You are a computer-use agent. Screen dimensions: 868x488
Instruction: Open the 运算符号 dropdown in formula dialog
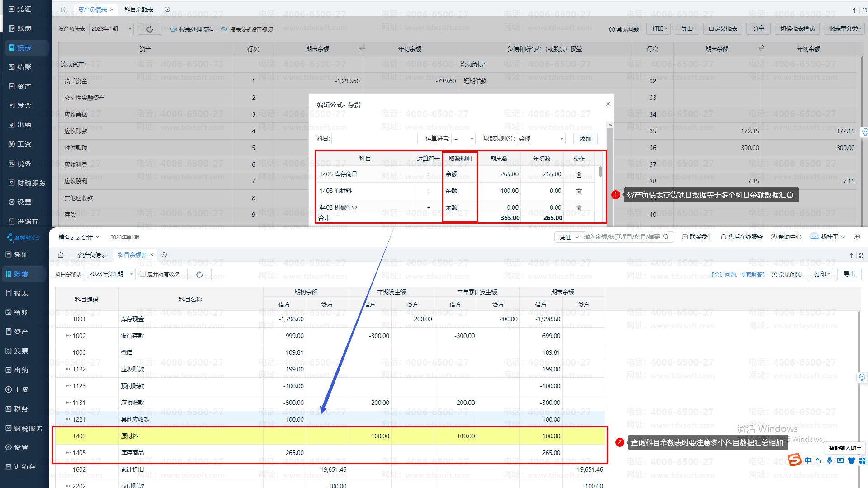click(463, 139)
